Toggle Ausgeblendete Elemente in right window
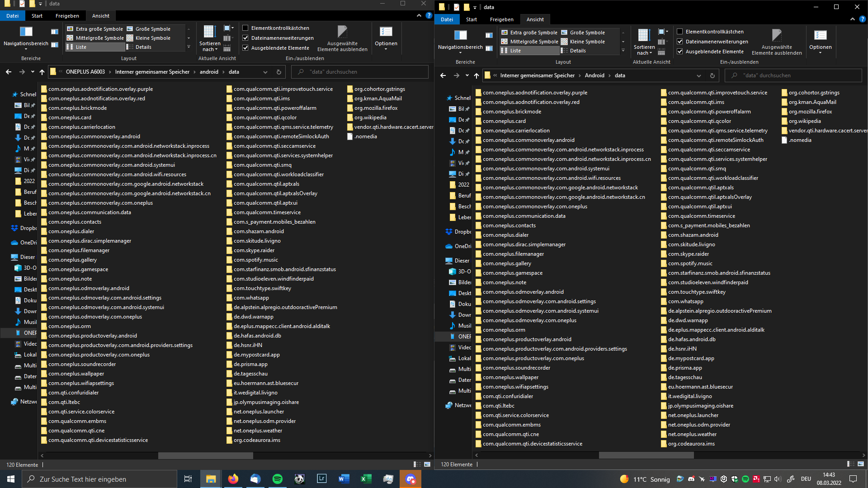Image resolution: width=868 pixels, height=488 pixels. (x=680, y=52)
